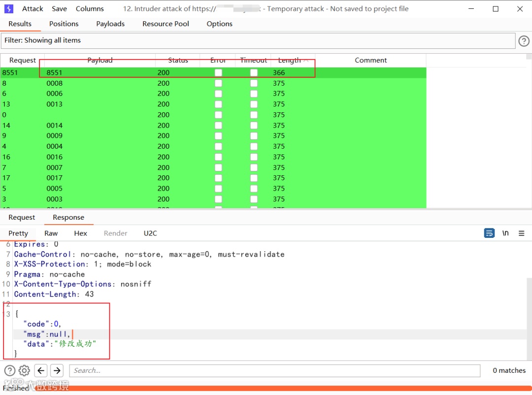The width and height of the screenshot is (532, 395).
Task: Toggle the \n non-printable characters button
Action: [x=505, y=233]
